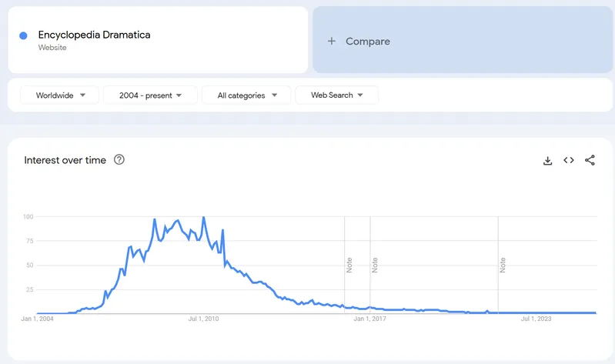
Task: Open the embed code icon
Action: [x=569, y=160]
